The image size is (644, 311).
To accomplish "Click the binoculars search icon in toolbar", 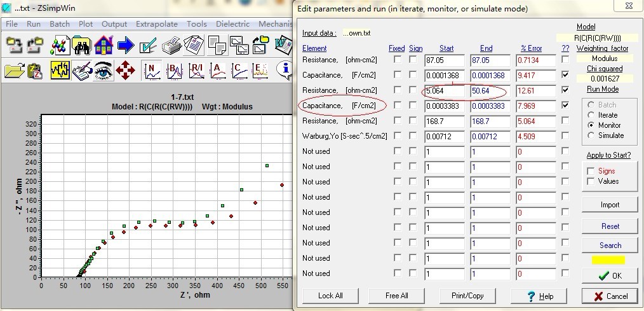I will tap(82, 45).
